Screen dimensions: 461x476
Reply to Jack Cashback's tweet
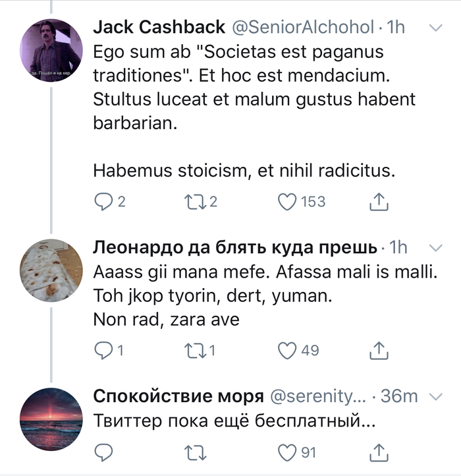pyautogui.click(x=104, y=202)
